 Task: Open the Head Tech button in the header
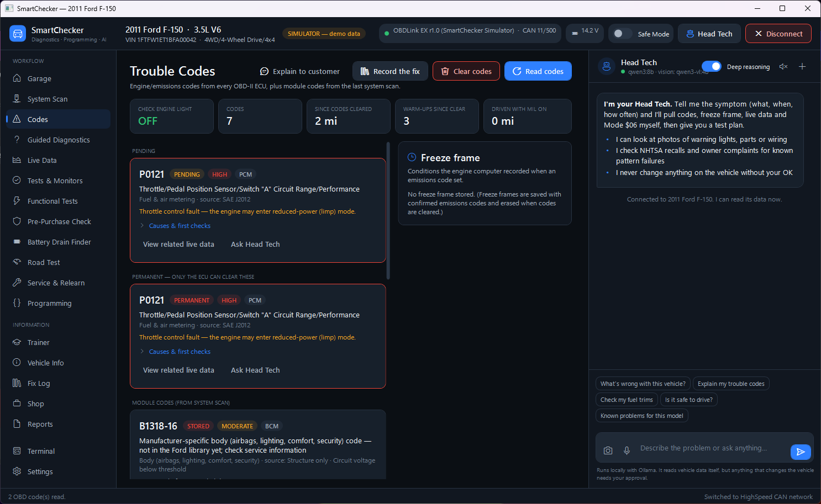[x=709, y=34]
